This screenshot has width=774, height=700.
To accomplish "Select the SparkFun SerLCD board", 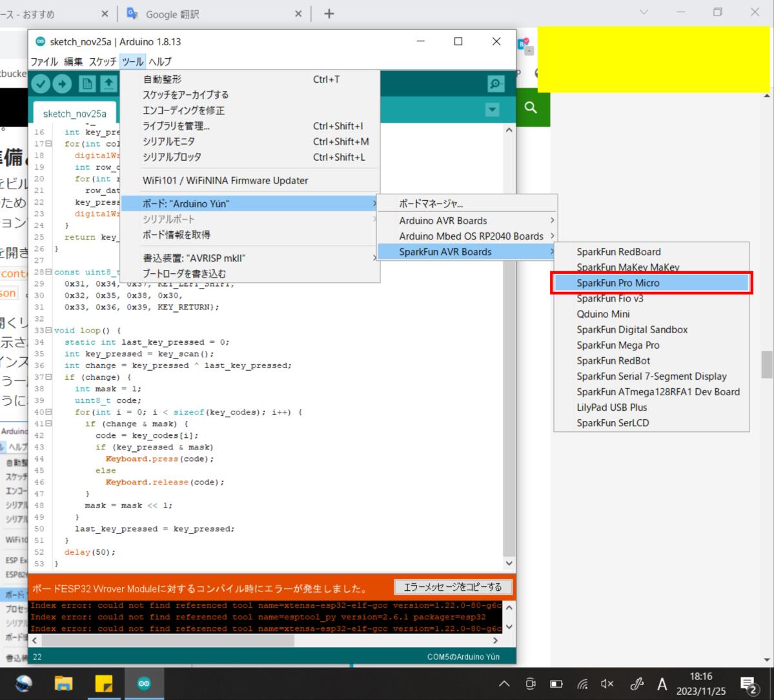I will point(651,423).
